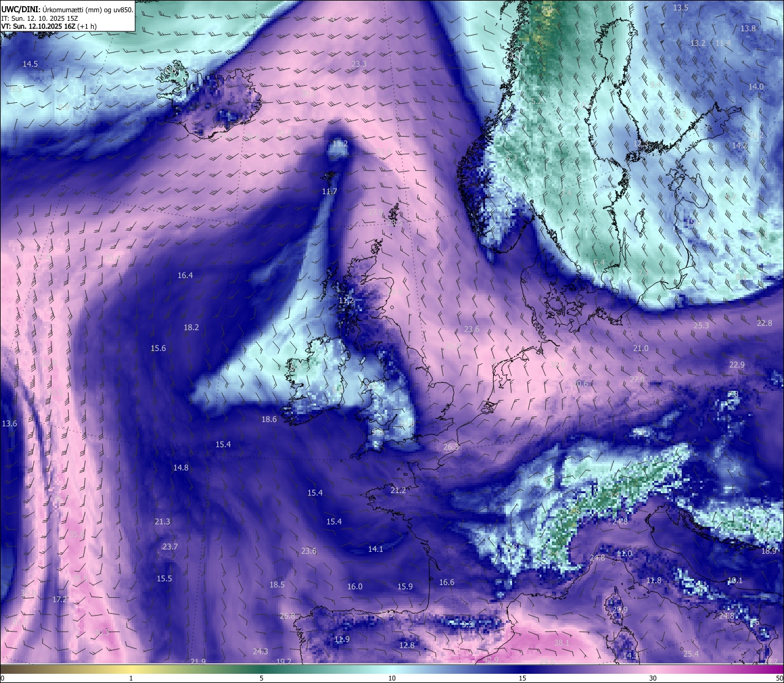Click the '1' tick label on the colour scale
This screenshot has height=683, width=784.
pos(130,678)
